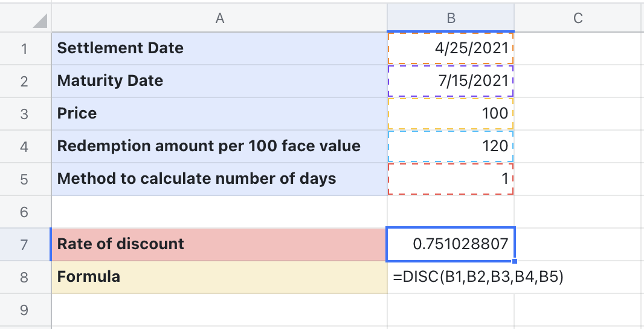This screenshot has height=329, width=644.
Task: Select empty cell C1
Action: 579,48
